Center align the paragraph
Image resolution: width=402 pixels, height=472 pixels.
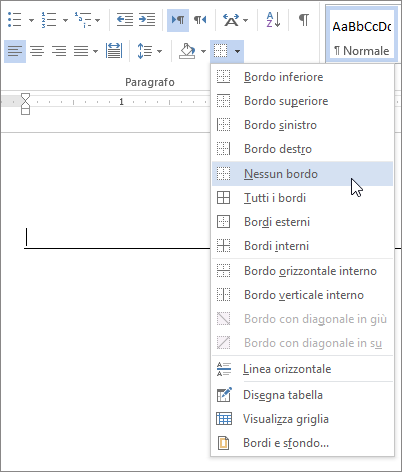[37, 51]
